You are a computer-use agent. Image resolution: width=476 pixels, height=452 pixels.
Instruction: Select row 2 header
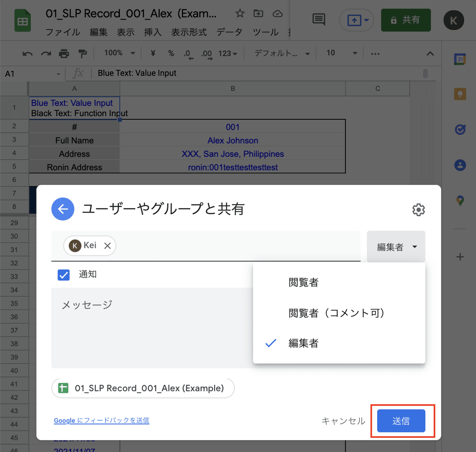[14, 126]
